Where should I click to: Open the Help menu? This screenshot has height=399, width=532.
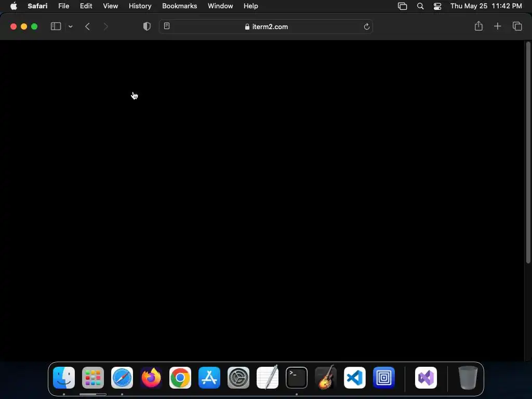pos(251,6)
